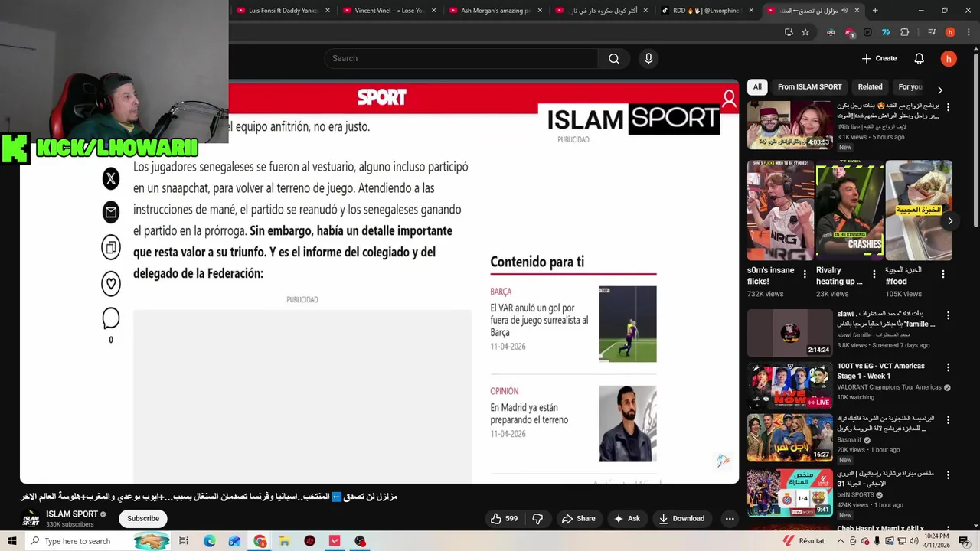
Task: Like the video with thumbs up
Action: (x=504, y=519)
